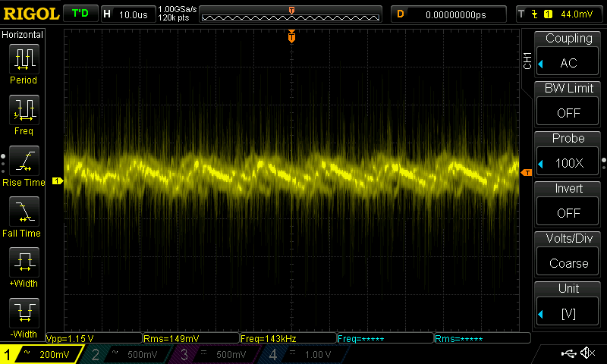Viewport: 607px width, 364px height.
Task: Select the Period measurement icon
Action: click(x=24, y=59)
